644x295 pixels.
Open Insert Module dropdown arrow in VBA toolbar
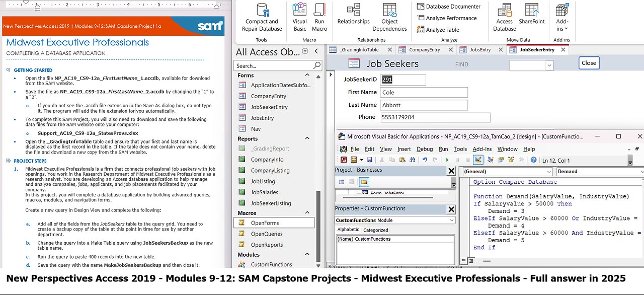(361, 160)
